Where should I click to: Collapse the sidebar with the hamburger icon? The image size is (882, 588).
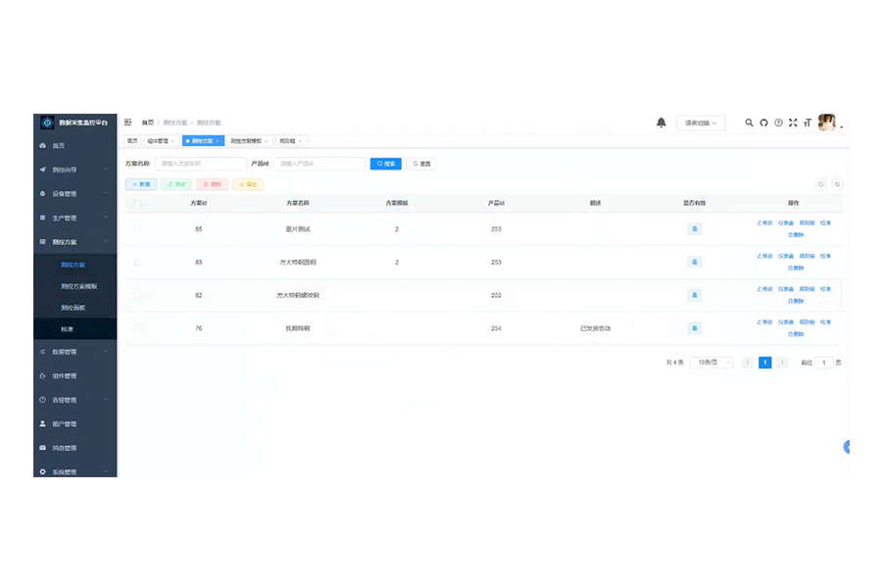(x=127, y=122)
